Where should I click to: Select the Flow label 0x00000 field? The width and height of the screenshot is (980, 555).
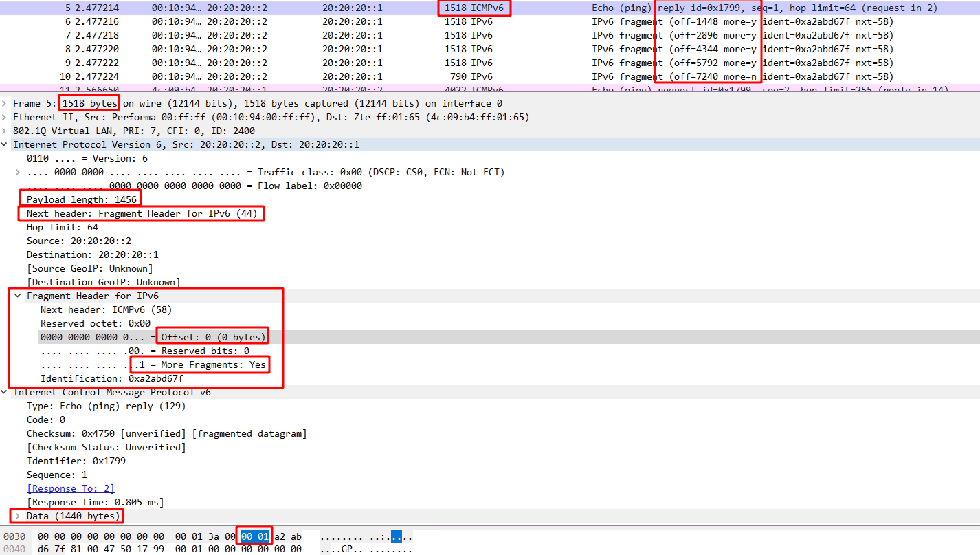(x=194, y=186)
